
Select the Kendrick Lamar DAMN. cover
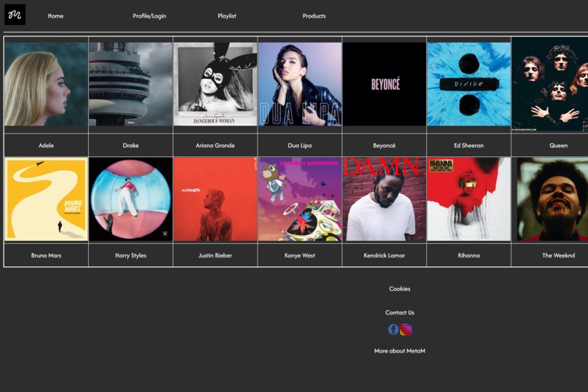pyautogui.click(x=384, y=199)
